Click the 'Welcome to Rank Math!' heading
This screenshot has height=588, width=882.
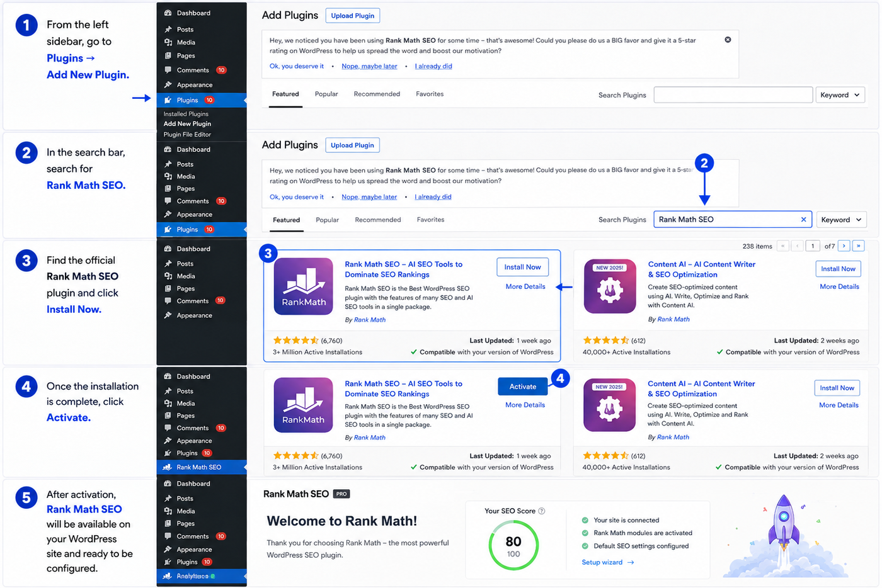coord(342,521)
